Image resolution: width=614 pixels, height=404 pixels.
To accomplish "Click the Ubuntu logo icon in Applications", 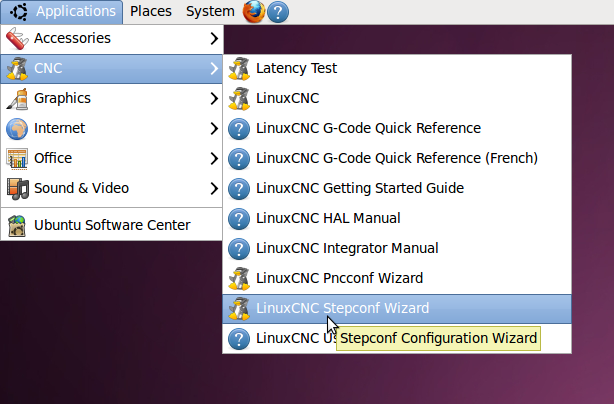I will [19, 12].
